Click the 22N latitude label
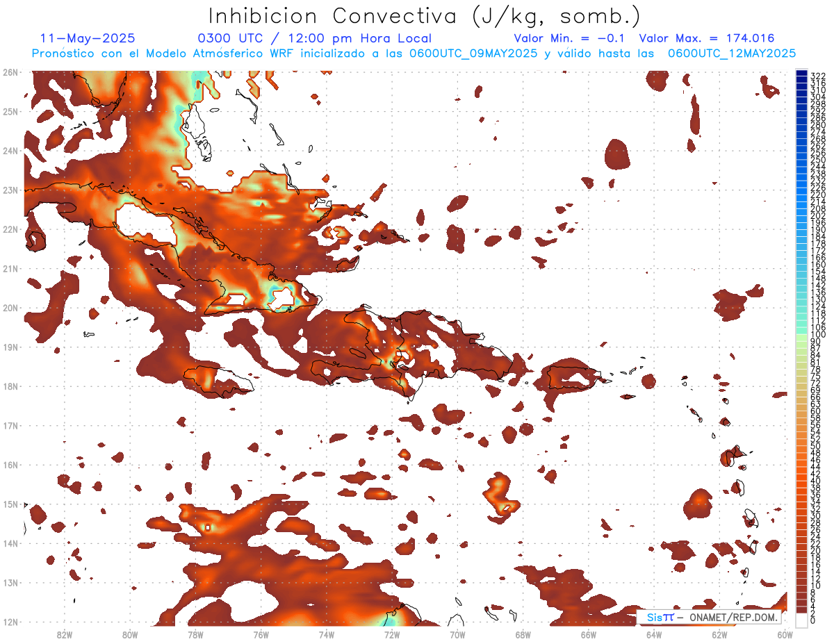The width and height of the screenshot is (834, 644). [10, 229]
